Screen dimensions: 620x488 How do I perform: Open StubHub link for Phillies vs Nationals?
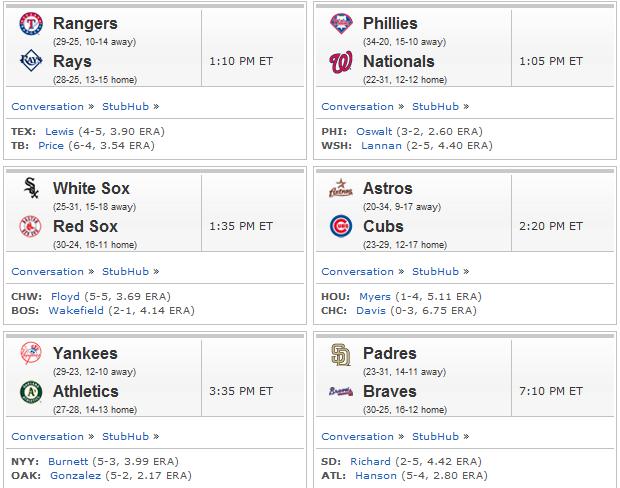[435, 106]
